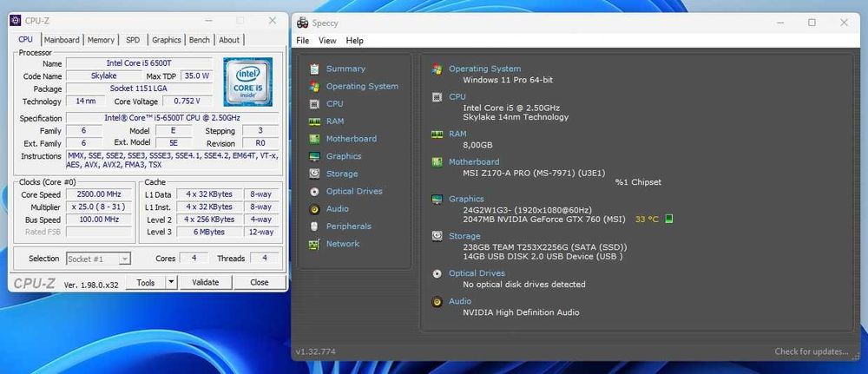This screenshot has height=374, width=868.
Task: Click the RAM icon in summary pane
Action: click(x=437, y=134)
